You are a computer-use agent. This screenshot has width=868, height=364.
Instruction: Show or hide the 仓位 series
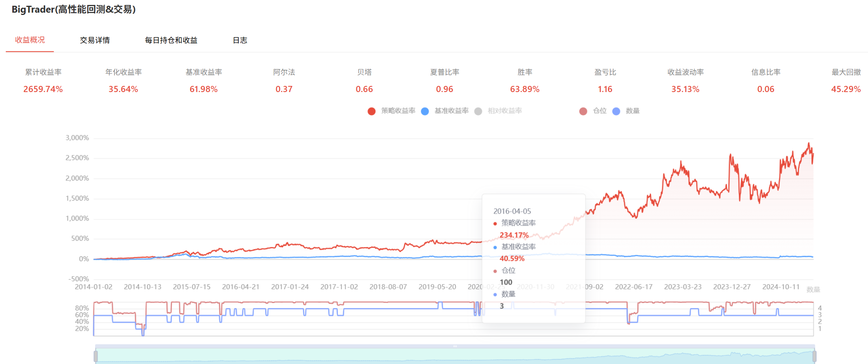(x=583, y=111)
